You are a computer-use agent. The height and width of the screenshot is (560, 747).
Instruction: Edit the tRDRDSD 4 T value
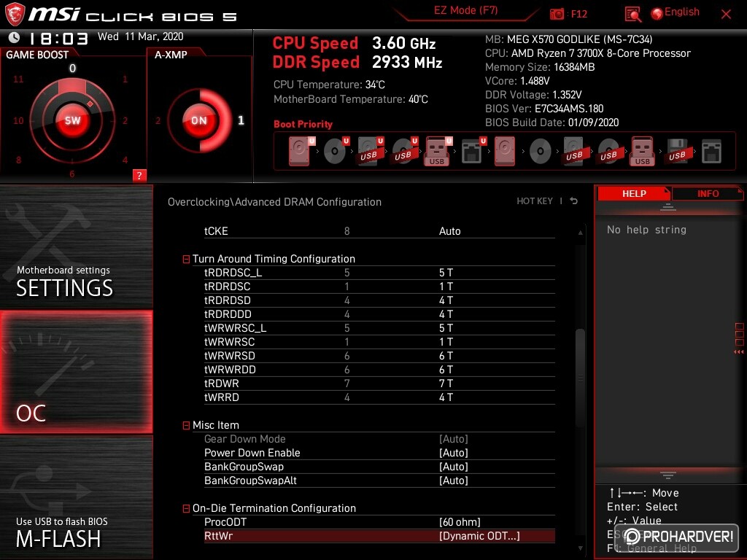[446, 300]
